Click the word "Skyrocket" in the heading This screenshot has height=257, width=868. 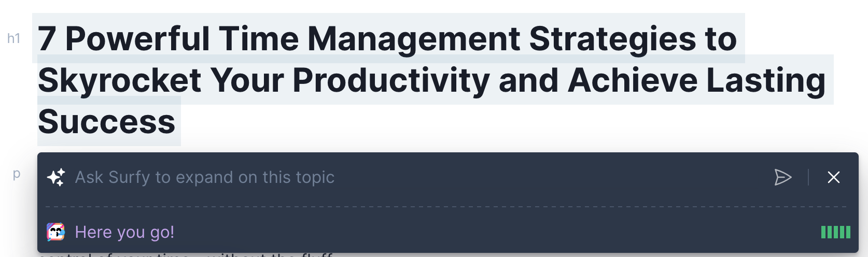pyautogui.click(x=119, y=80)
